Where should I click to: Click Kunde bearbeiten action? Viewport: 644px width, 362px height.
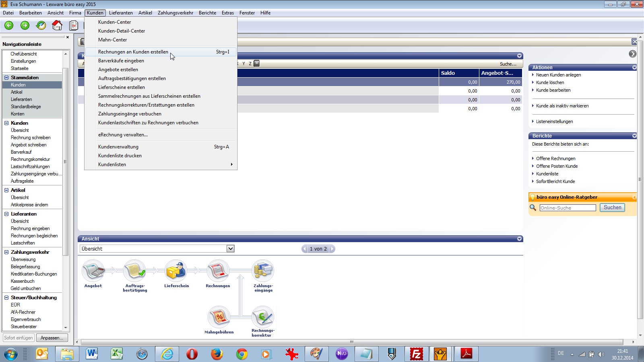point(553,90)
